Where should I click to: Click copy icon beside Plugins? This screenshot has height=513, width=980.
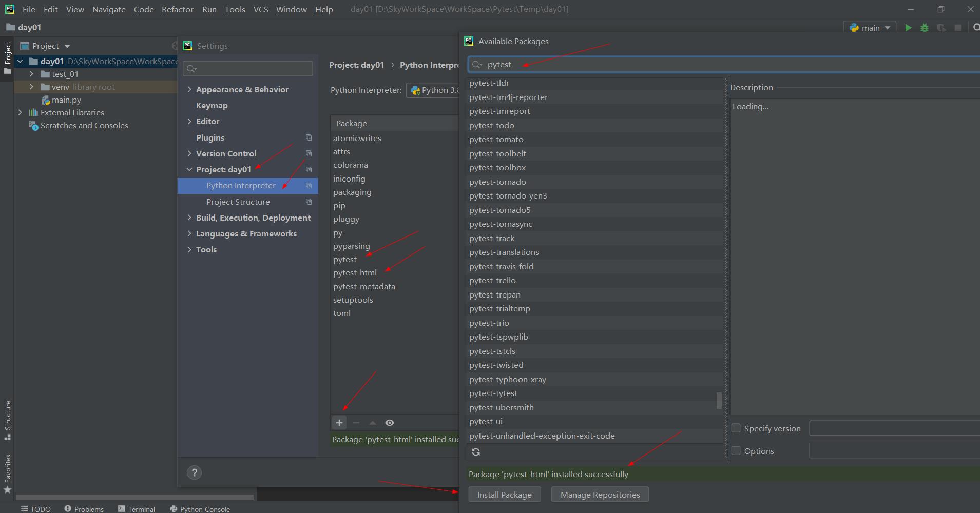[x=309, y=137]
